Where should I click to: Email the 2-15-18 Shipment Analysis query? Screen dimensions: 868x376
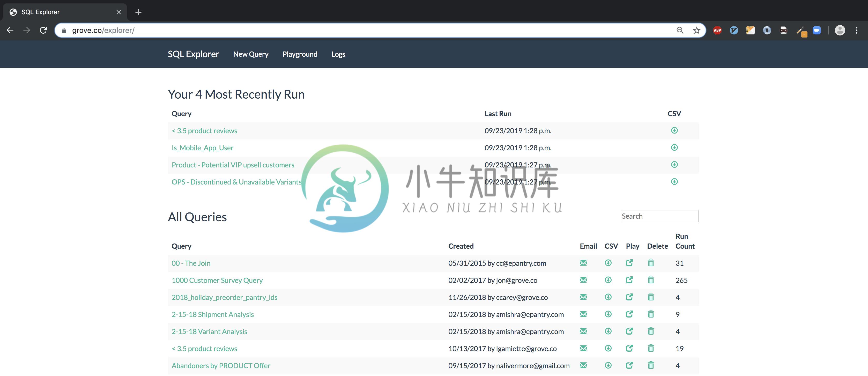tap(583, 314)
